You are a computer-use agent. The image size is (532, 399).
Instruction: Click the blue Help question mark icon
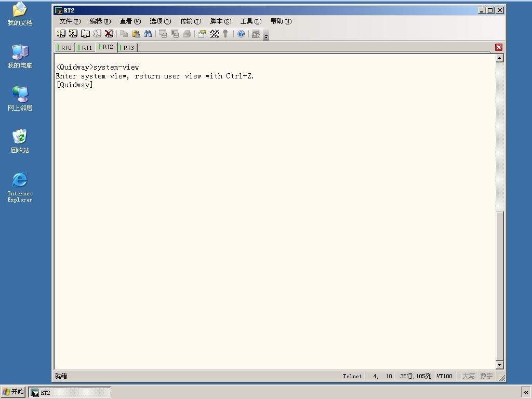point(241,34)
